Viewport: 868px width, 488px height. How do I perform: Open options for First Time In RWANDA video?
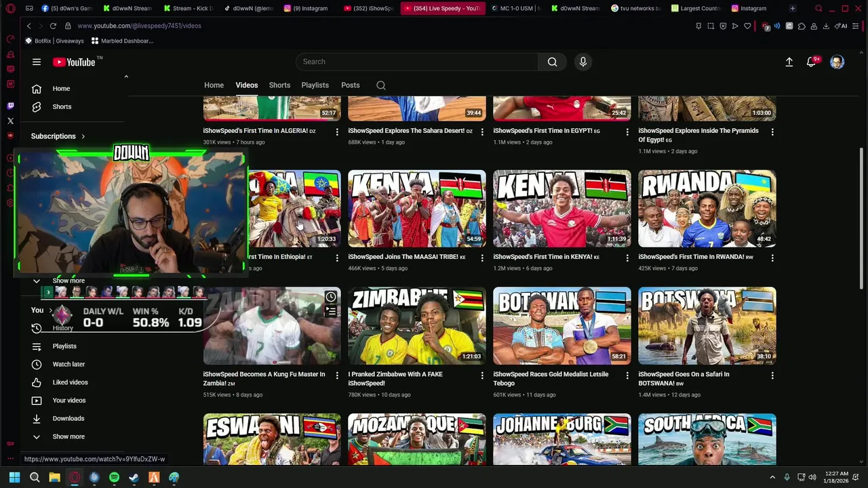tap(772, 258)
